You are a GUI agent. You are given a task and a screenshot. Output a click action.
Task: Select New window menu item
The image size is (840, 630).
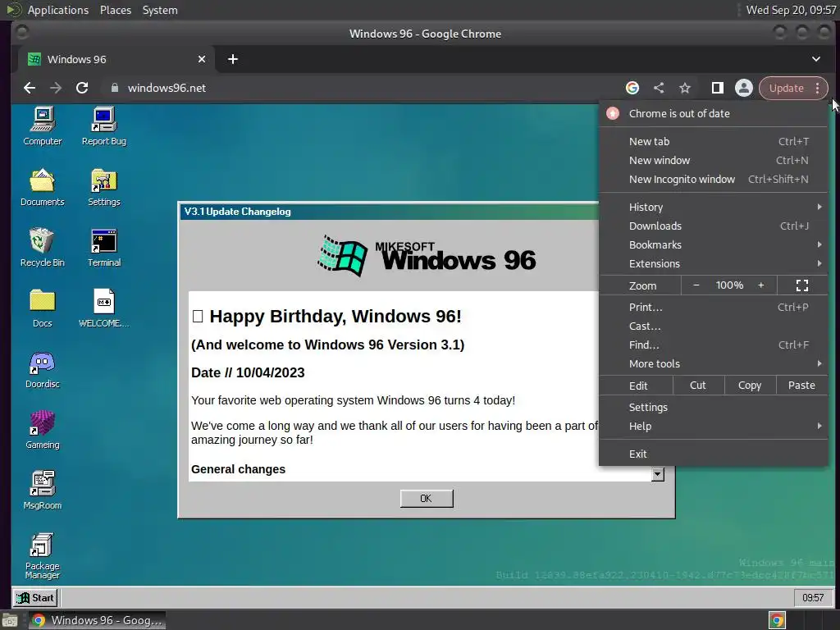714,160
